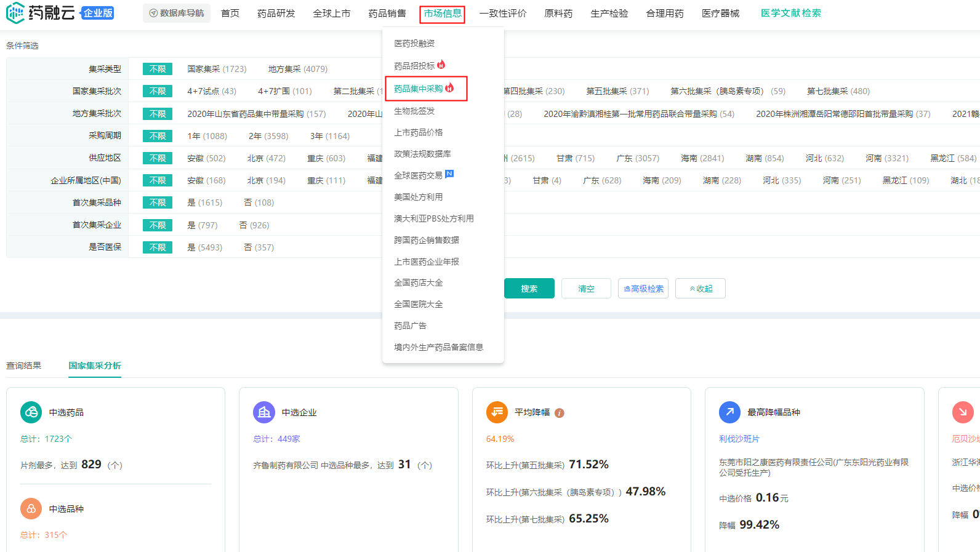
Task: Collapse filters with 收起 button
Action: (x=701, y=289)
